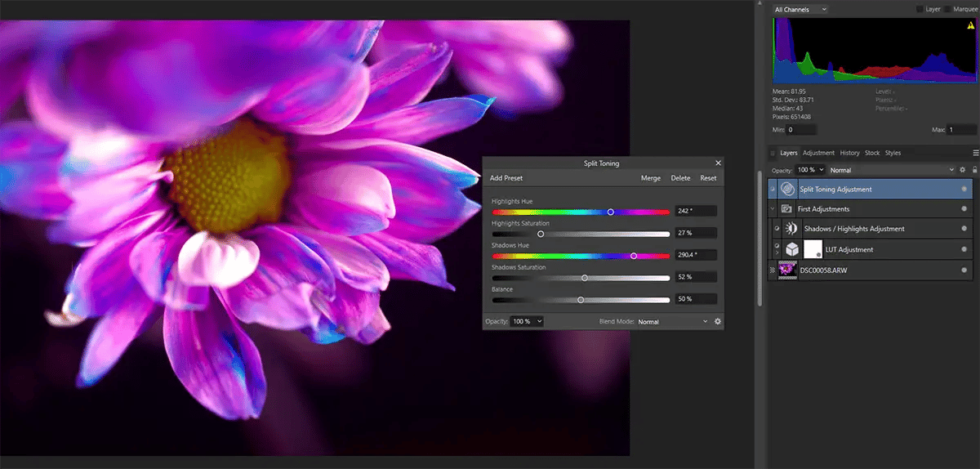980x469 pixels.
Task: Click the histogram Max input field
Action: (961, 130)
